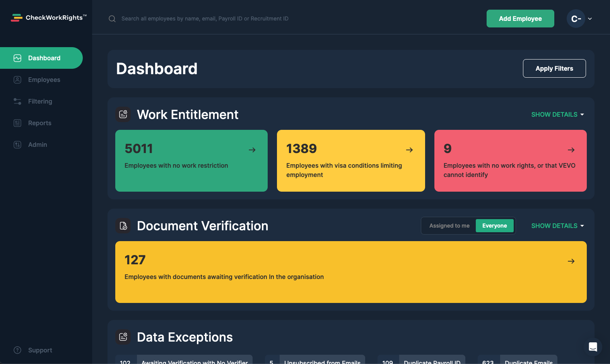Focus the employee search input field
This screenshot has height=364, width=610.
[205, 19]
